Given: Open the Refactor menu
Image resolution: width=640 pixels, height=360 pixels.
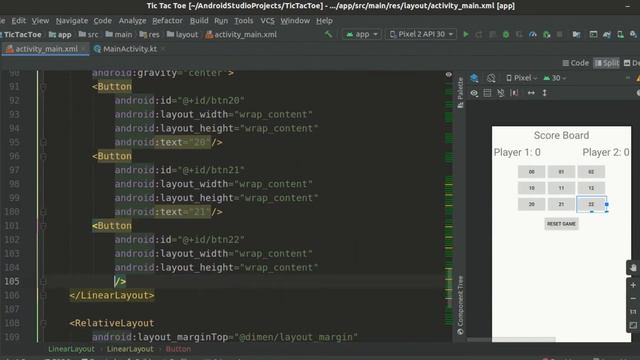Looking at the screenshot, I should pyautogui.click(x=167, y=20).
